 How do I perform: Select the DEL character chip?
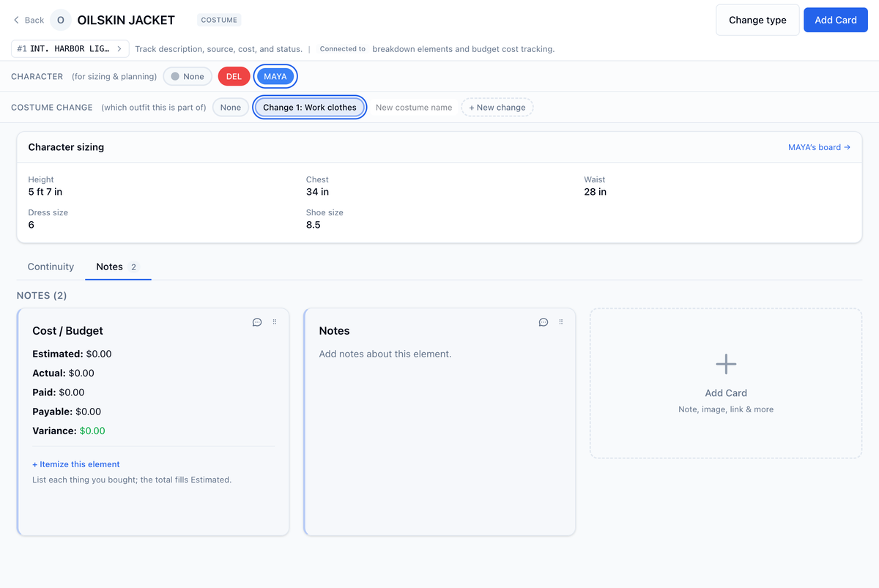[234, 76]
